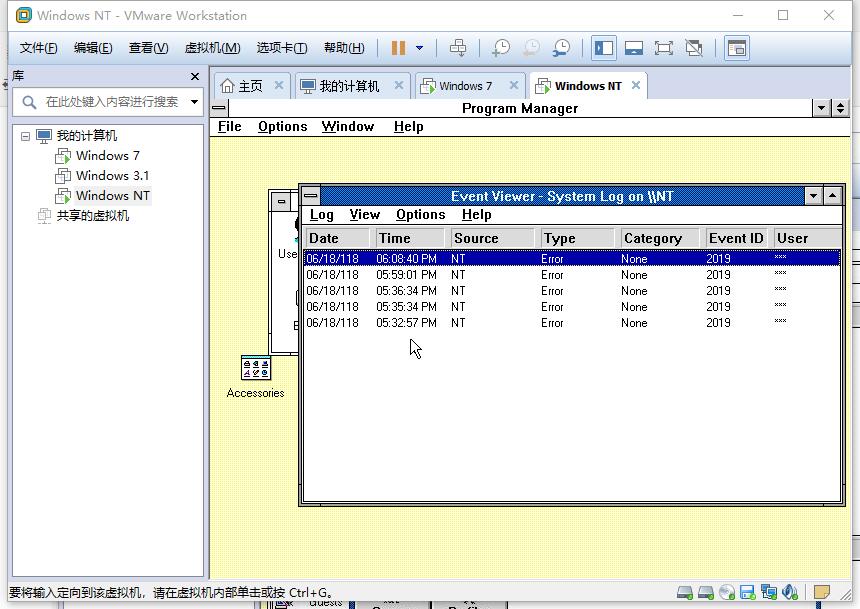The image size is (860, 609).
Task: Click the Type column header
Action: [577, 238]
